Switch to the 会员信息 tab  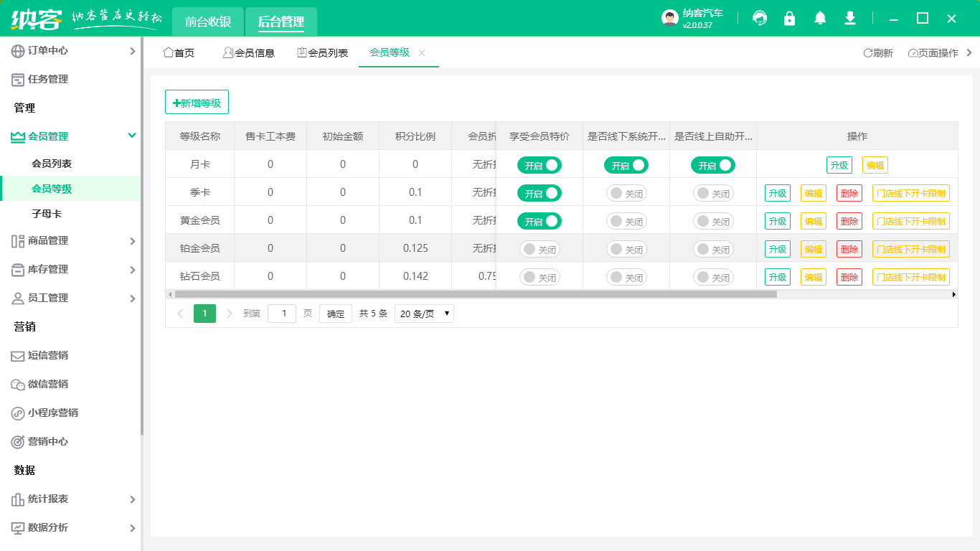(248, 53)
